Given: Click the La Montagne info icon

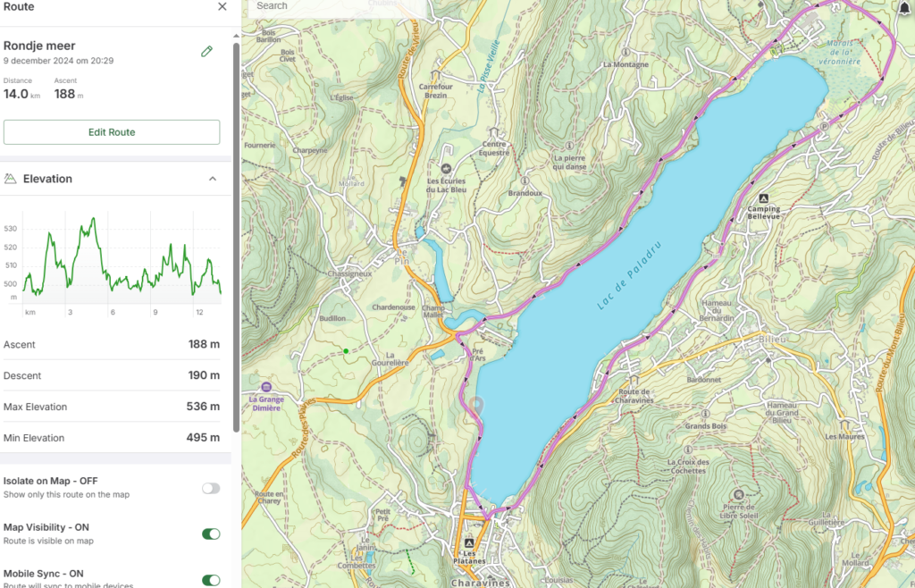Looking at the screenshot, I should tap(625, 52).
